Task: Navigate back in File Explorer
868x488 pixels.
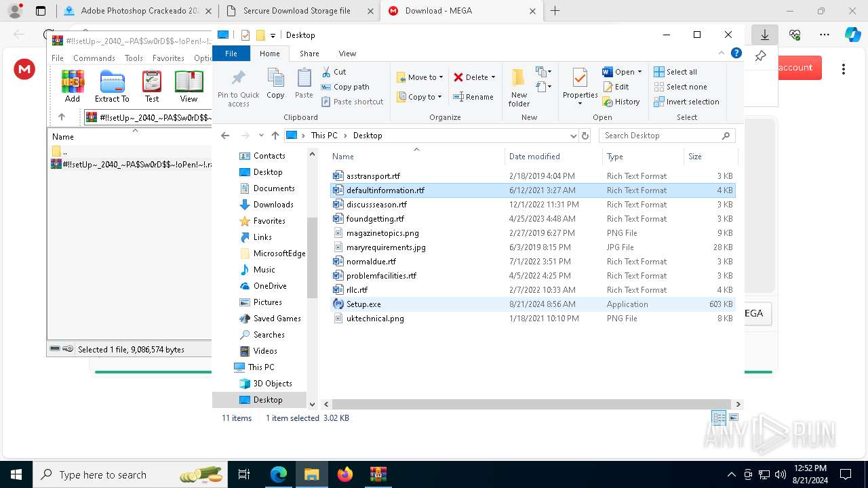Action: tap(225, 136)
